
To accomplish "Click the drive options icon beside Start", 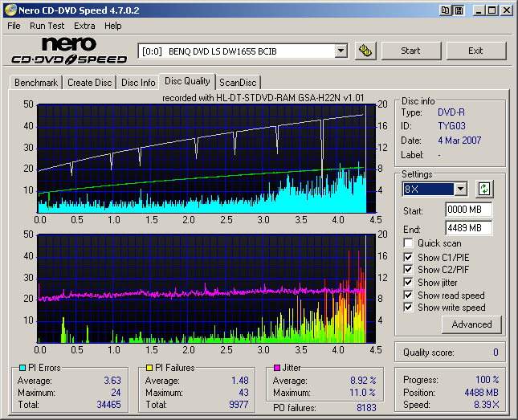I will click(365, 51).
